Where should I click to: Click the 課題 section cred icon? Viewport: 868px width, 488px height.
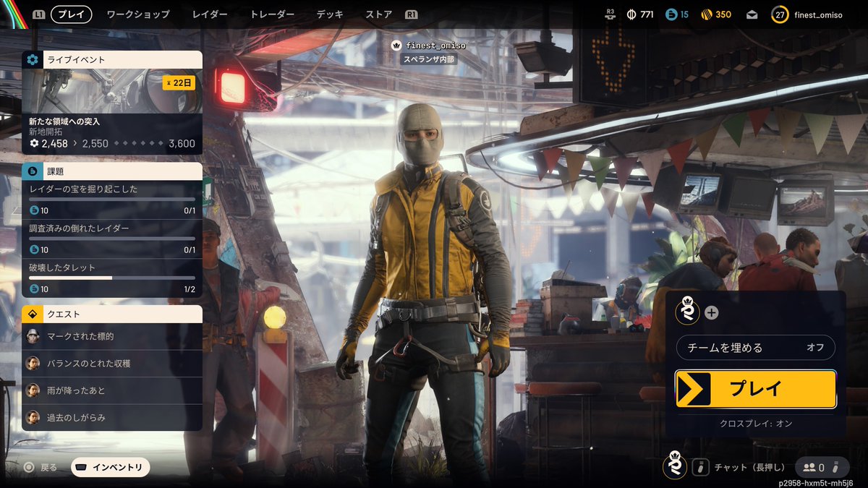pos(32,171)
